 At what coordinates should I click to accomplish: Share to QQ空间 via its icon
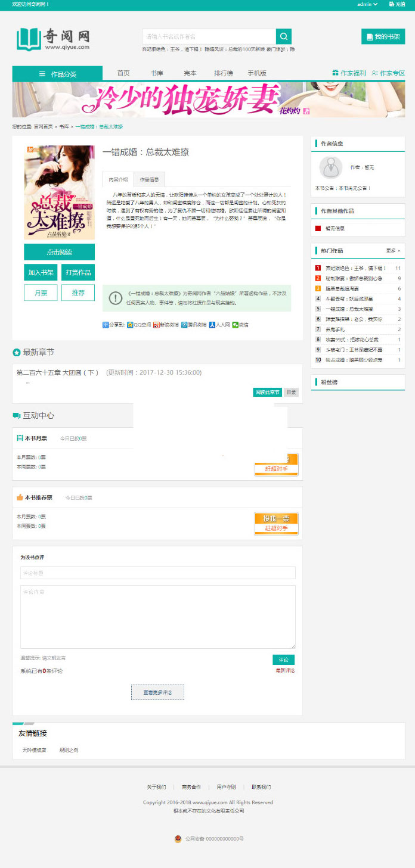pyautogui.click(x=130, y=325)
